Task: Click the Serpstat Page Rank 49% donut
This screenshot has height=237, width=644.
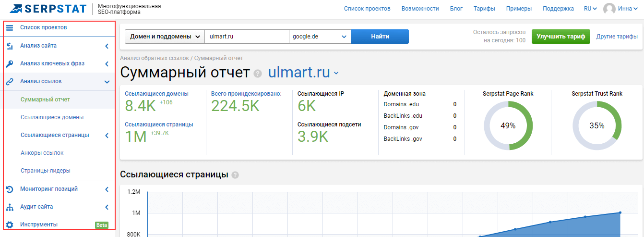Action: (x=508, y=125)
